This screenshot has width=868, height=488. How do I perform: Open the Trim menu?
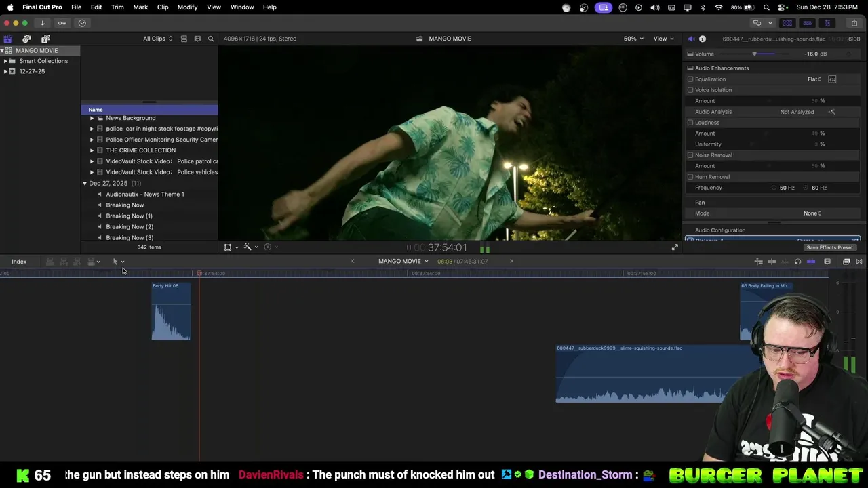[117, 7]
